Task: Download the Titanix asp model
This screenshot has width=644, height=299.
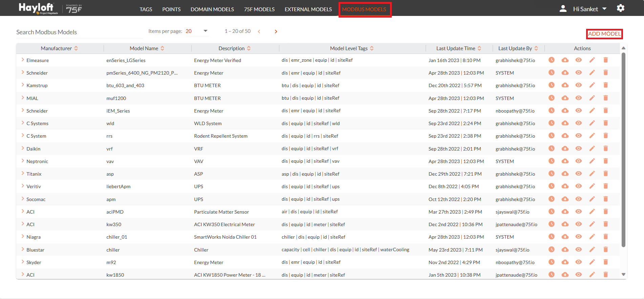Action: tap(565, 174)
